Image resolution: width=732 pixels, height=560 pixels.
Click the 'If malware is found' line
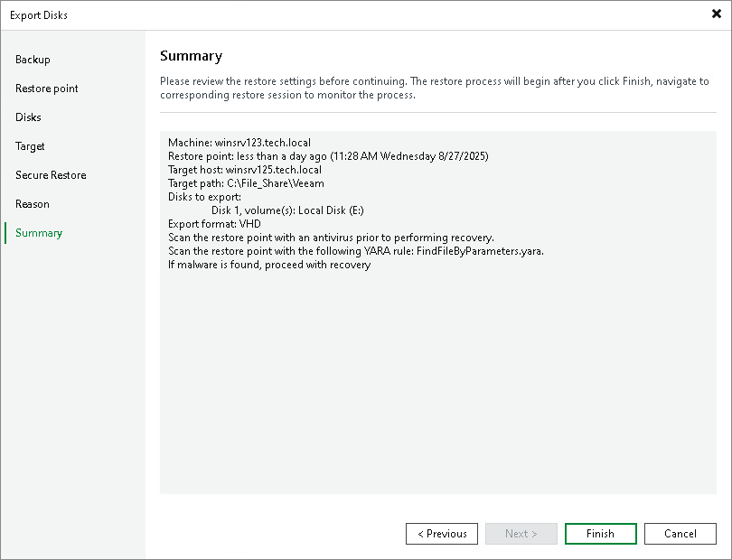[269, 265]
